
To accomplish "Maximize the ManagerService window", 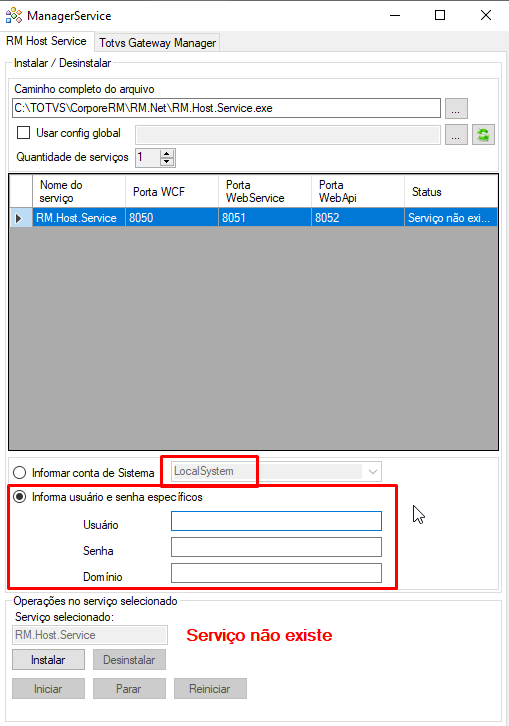I will pyautogui.click(x=440, y=15).
